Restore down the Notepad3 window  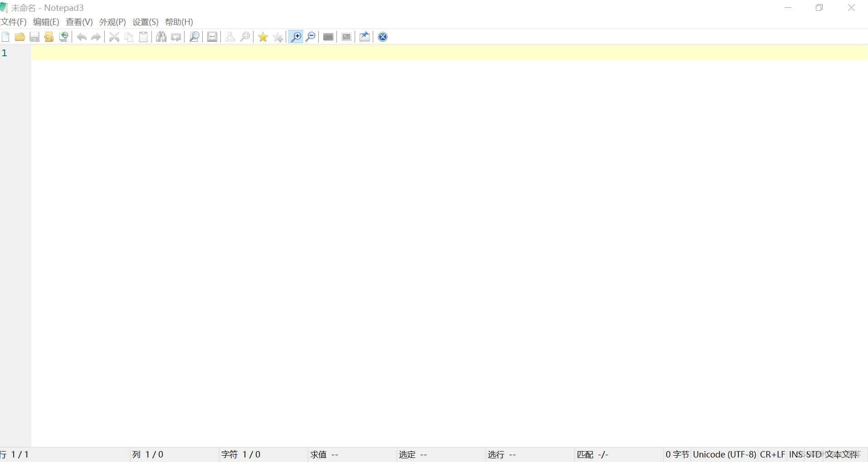coord(819,8)
